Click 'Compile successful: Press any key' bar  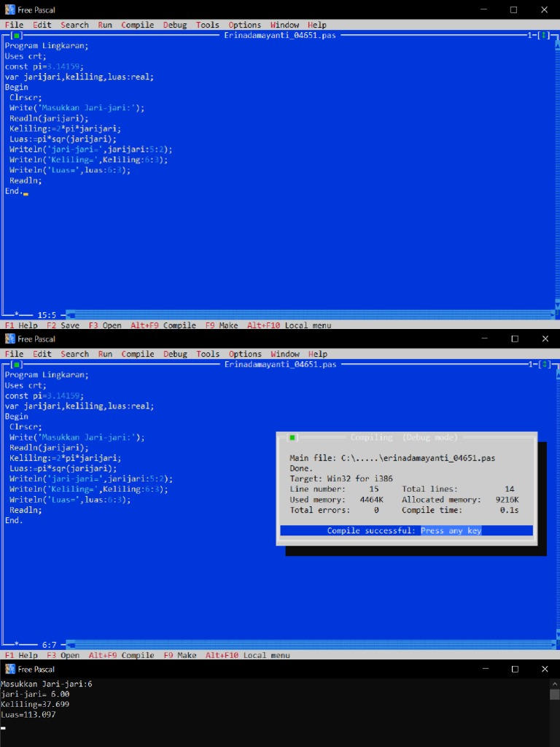406,531
